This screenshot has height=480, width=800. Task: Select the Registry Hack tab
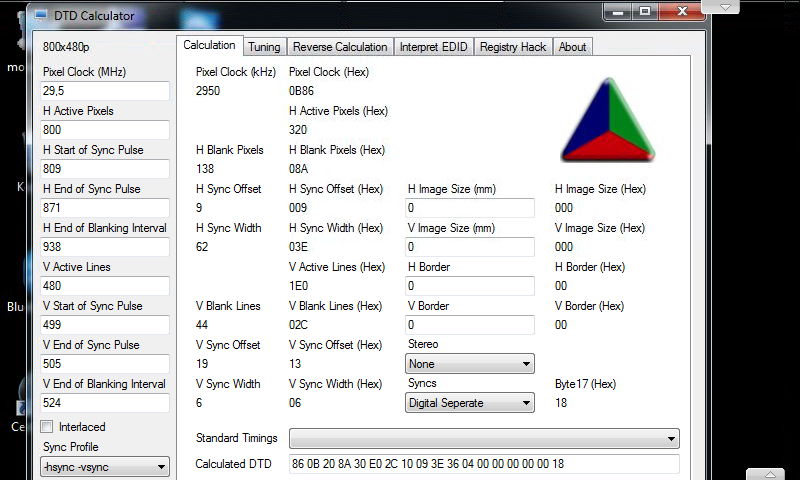(x=513, y=47)
